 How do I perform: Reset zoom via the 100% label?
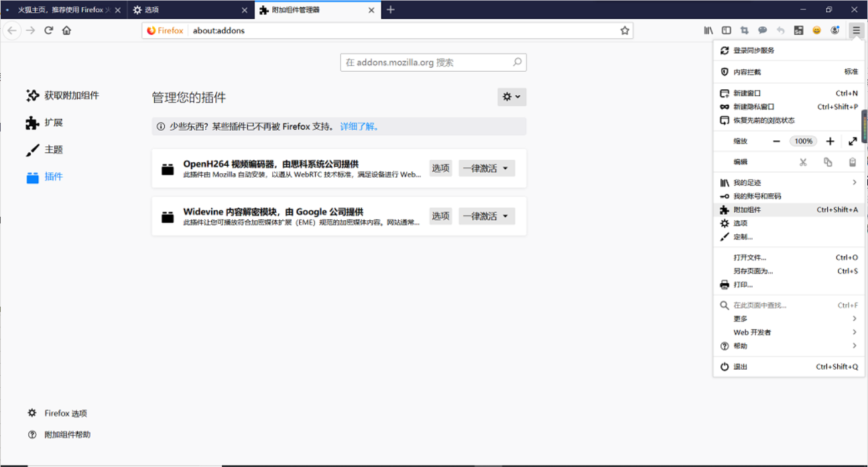[x=803, y=141]
